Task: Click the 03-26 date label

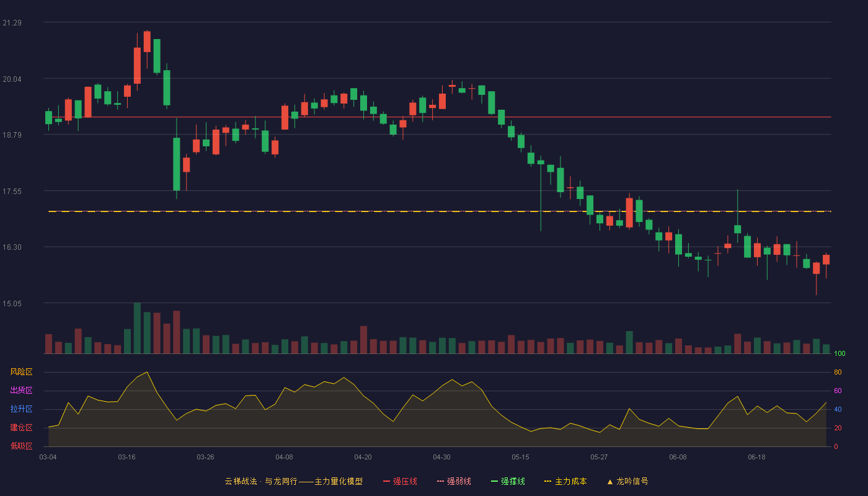Action: point(205,457)
